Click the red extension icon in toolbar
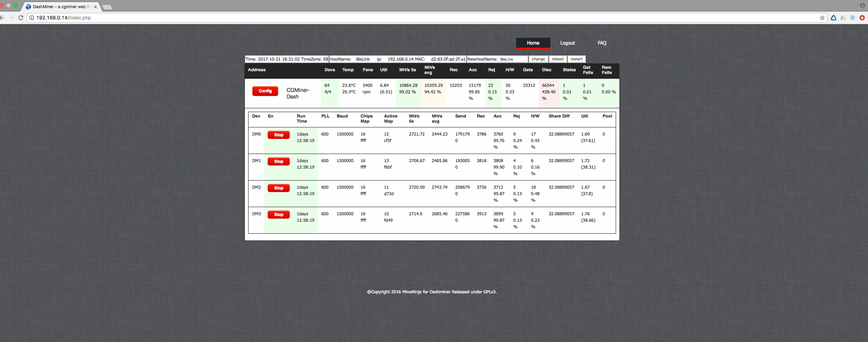Screen dimensions: 868x342 pyautogui.click(x=862, y=18)
